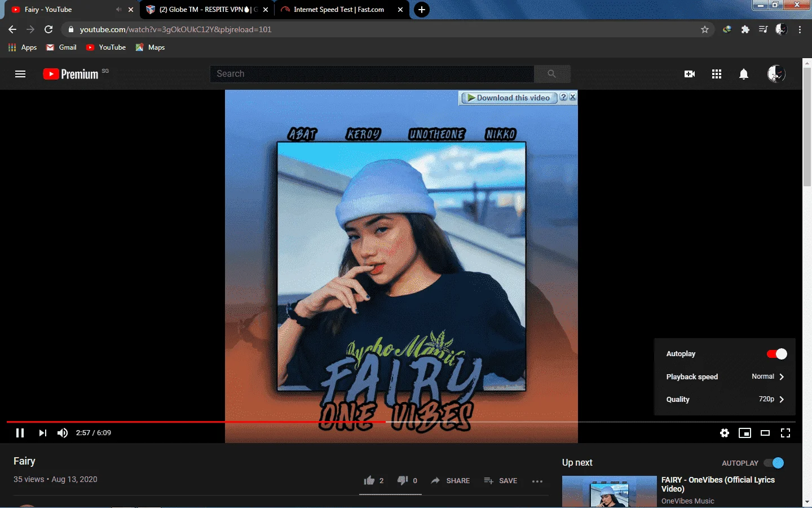Close the player settings with the gear

coord(725,433)
